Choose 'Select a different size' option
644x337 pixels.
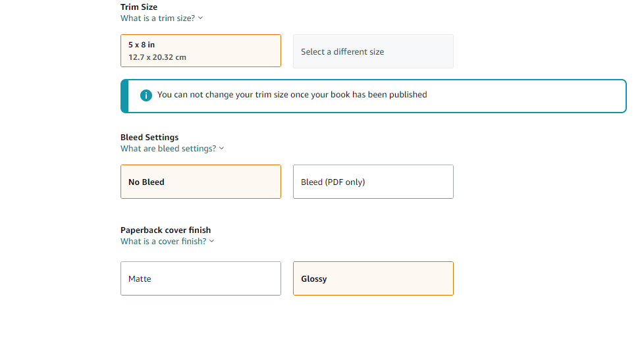pyautogui.click(x=373, y=51)
